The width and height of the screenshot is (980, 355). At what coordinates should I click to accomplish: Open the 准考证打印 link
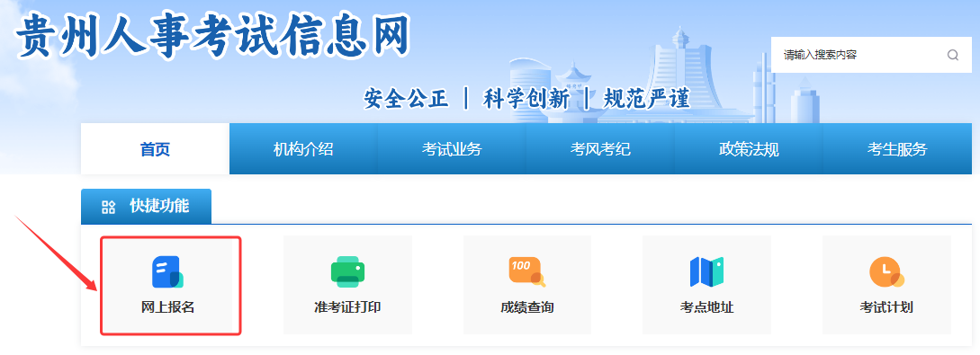click(x=347, y=307)
